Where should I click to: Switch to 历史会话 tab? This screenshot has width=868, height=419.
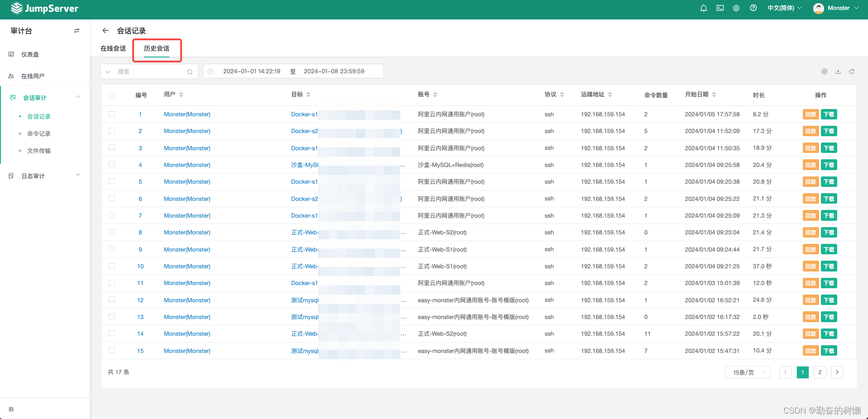tap(157, 48)
